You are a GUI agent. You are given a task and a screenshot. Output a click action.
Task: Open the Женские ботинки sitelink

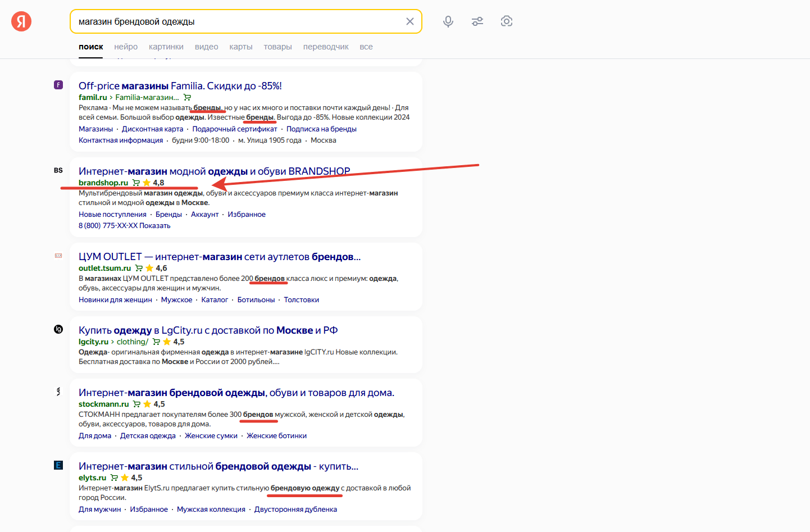[276, 435]
